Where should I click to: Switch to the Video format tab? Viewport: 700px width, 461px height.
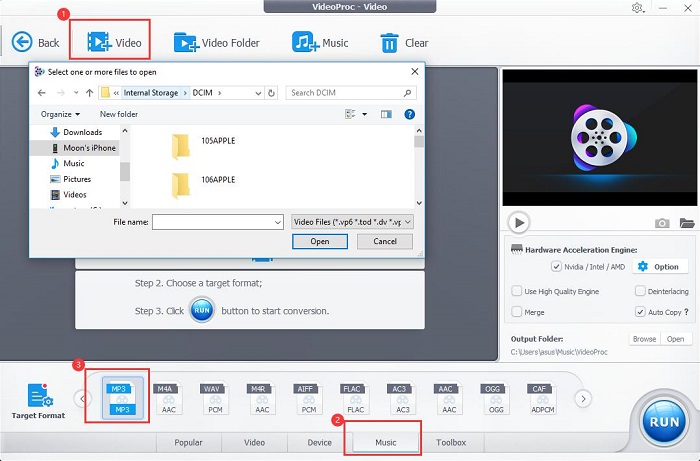click(x=254, y=442)
